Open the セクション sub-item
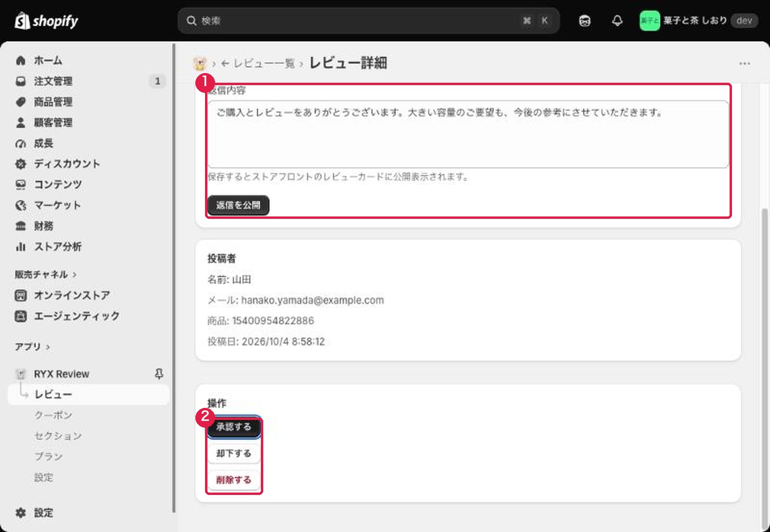The image size is (770, 532). tap(58, 436)
